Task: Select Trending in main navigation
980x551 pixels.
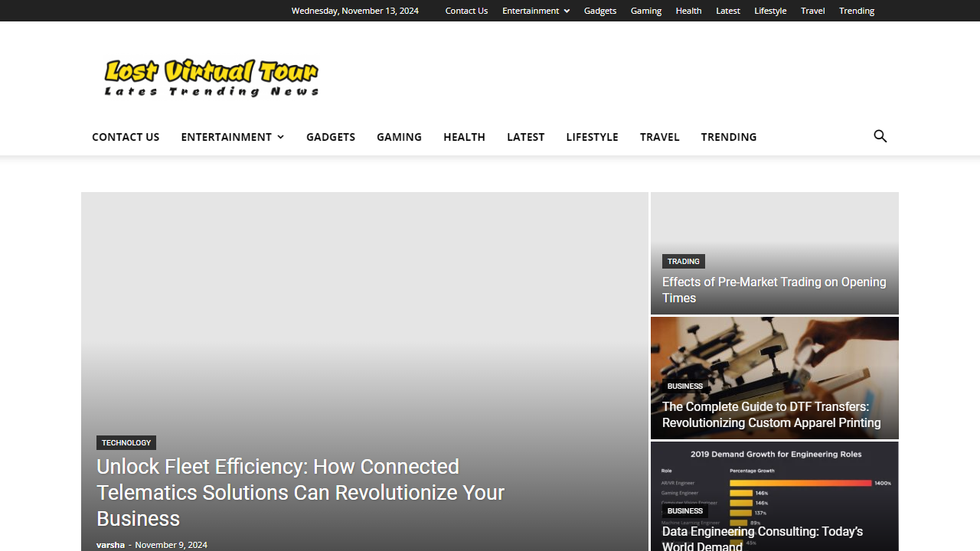Action: [728, 137]
